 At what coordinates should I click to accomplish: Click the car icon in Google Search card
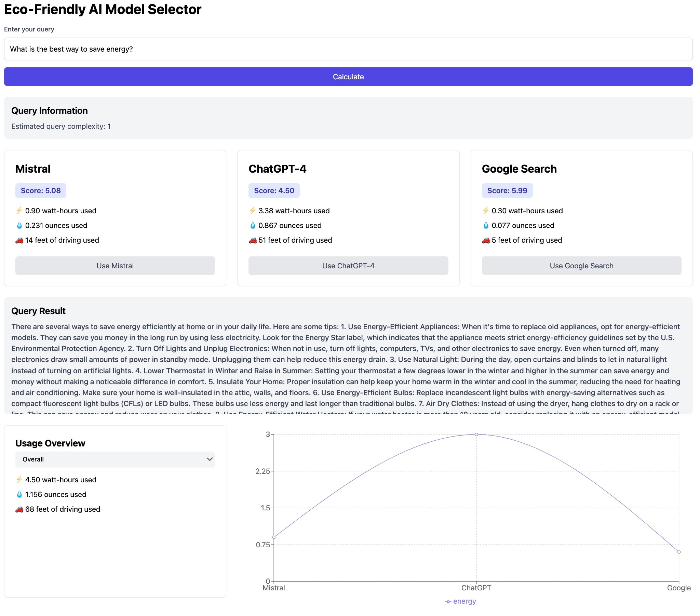(485, 240)
